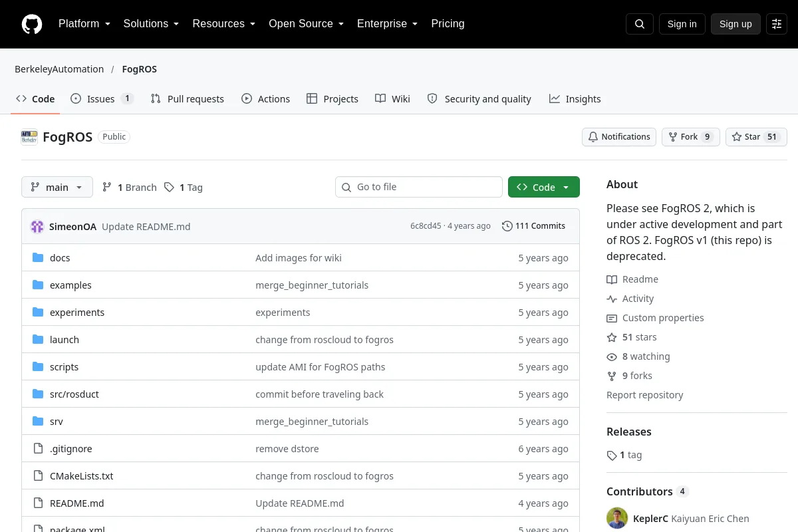Click the .gitignore file icon
The height and width of the screenshot is (532, 798).
click(x=38, y=449)
